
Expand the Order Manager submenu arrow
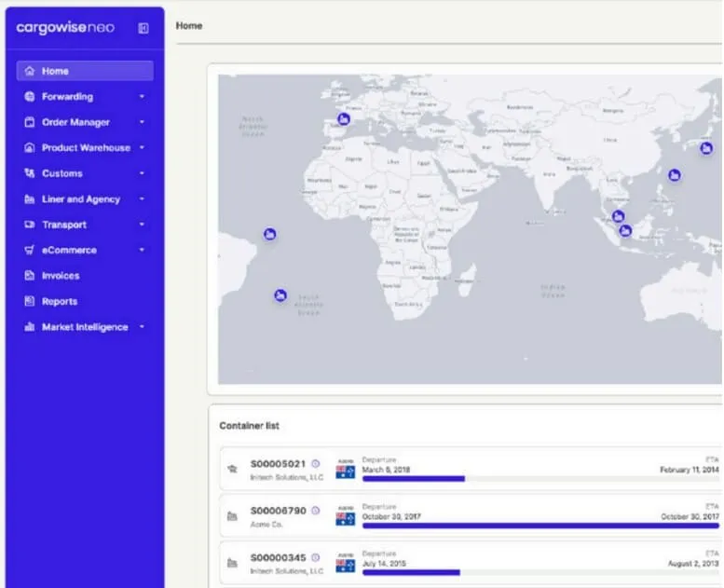[x=142, y=122]
